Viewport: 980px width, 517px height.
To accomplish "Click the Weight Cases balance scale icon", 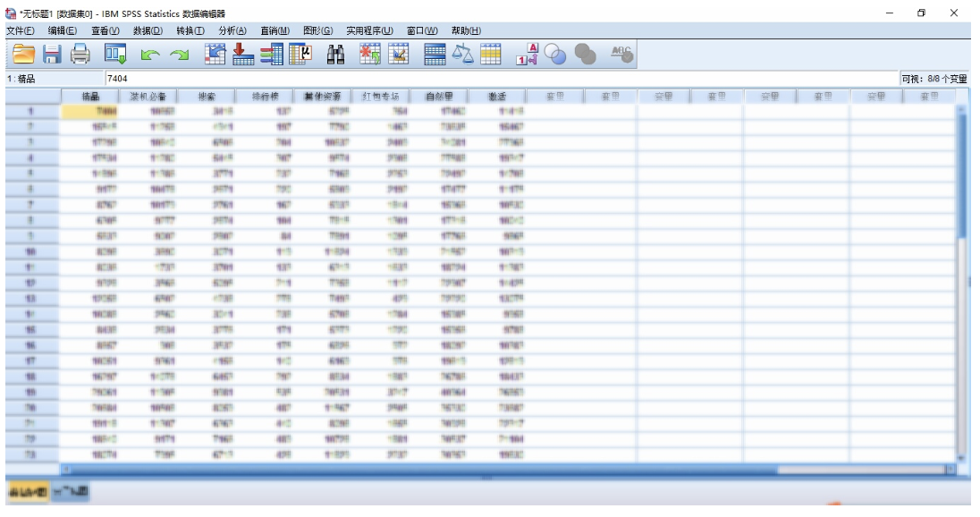I will point(462,55).
